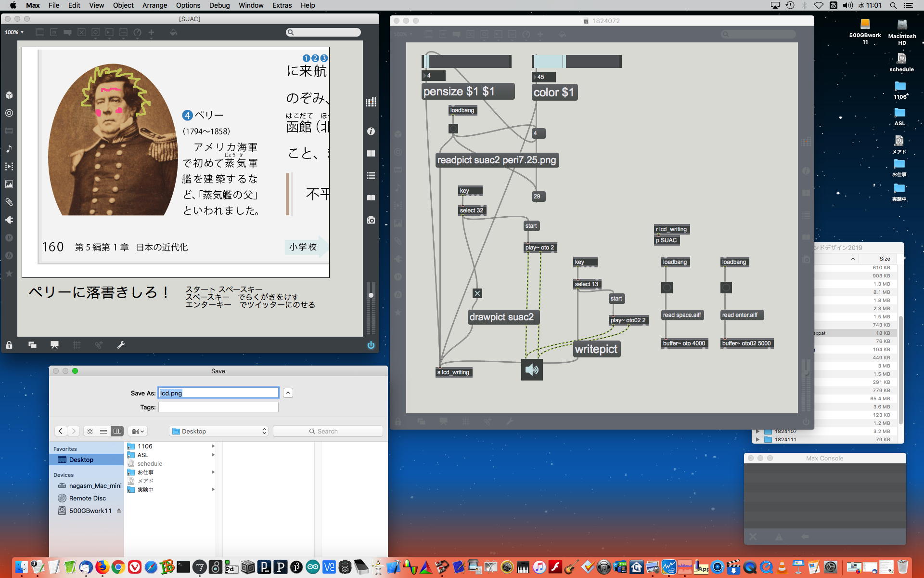Expand Save dialog with chevron button
924x578 pixels.
click(x=288, y=393)
